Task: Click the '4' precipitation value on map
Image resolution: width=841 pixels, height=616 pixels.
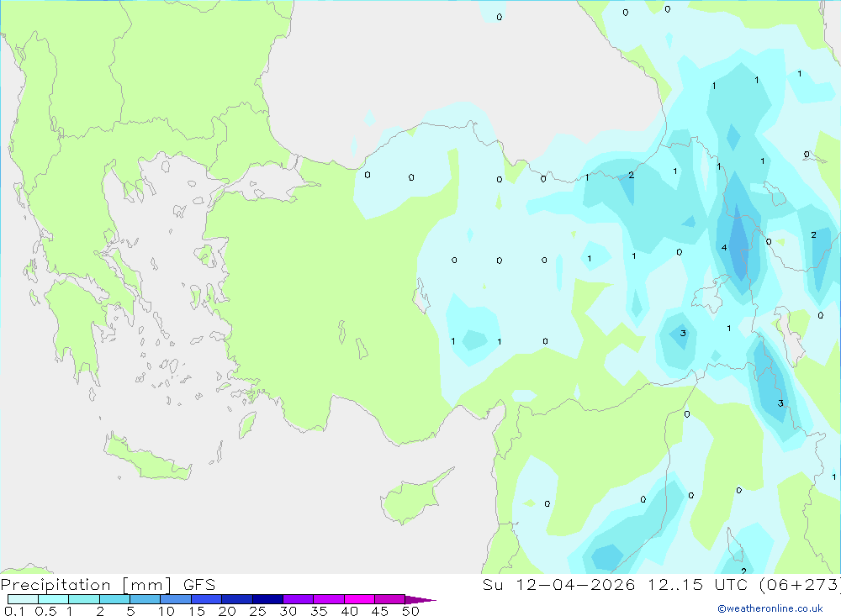Action: 724,248
